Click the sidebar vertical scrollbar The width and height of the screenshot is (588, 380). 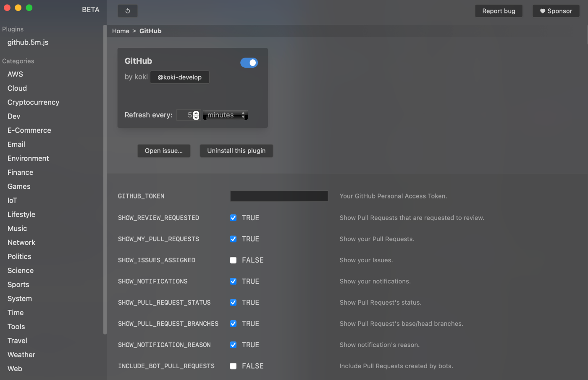(x=105, y=179)
